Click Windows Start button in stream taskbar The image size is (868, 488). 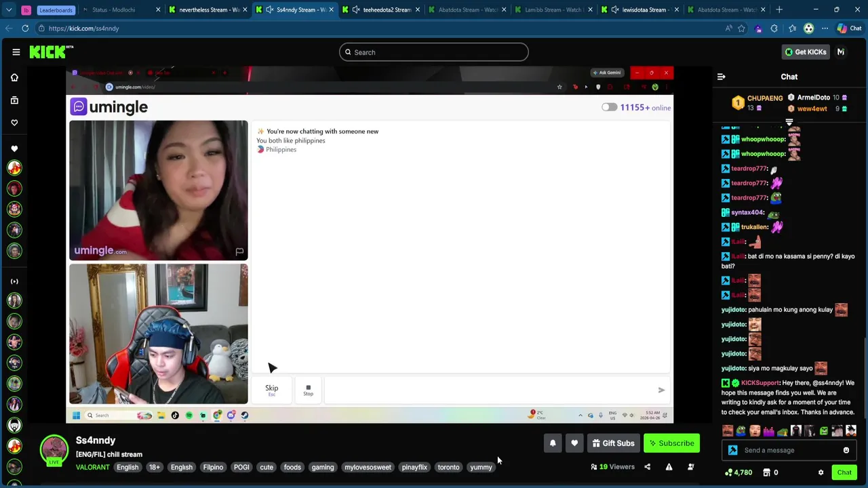point(76,415)
